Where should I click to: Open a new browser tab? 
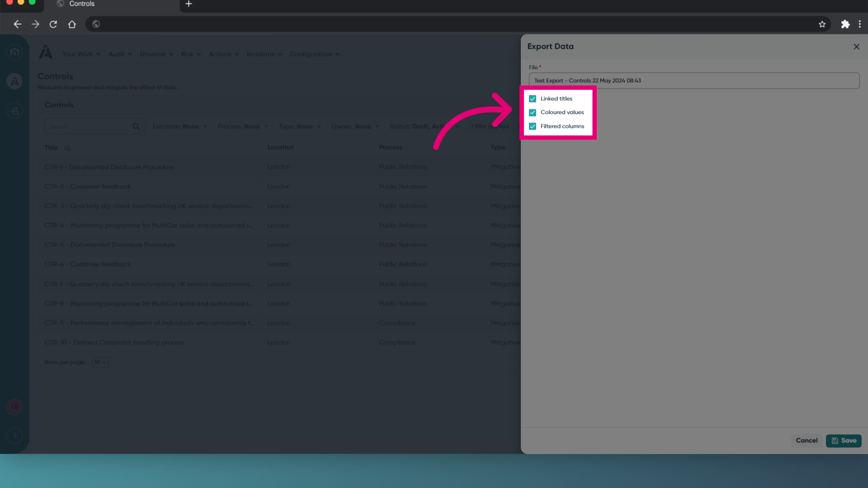click(189, 4)
